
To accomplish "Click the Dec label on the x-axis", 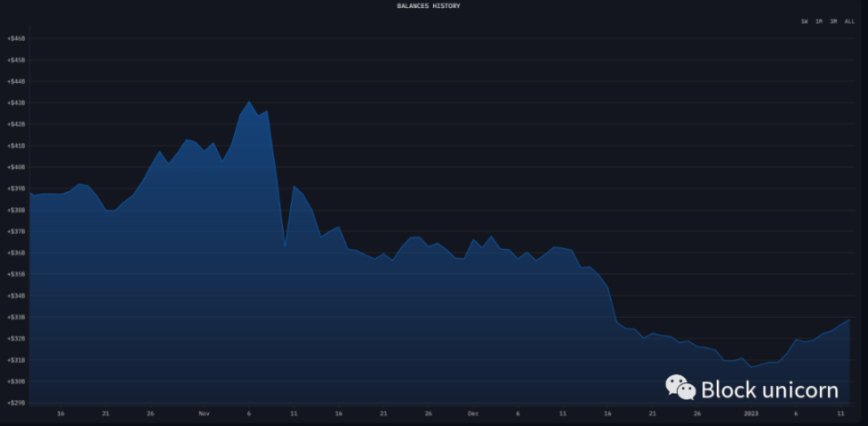I will tap(473, 413).
